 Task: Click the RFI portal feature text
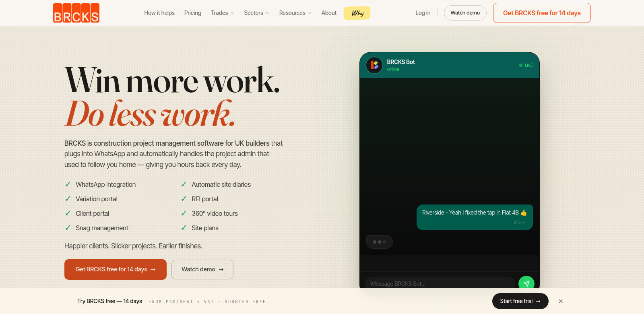(205, 199)
